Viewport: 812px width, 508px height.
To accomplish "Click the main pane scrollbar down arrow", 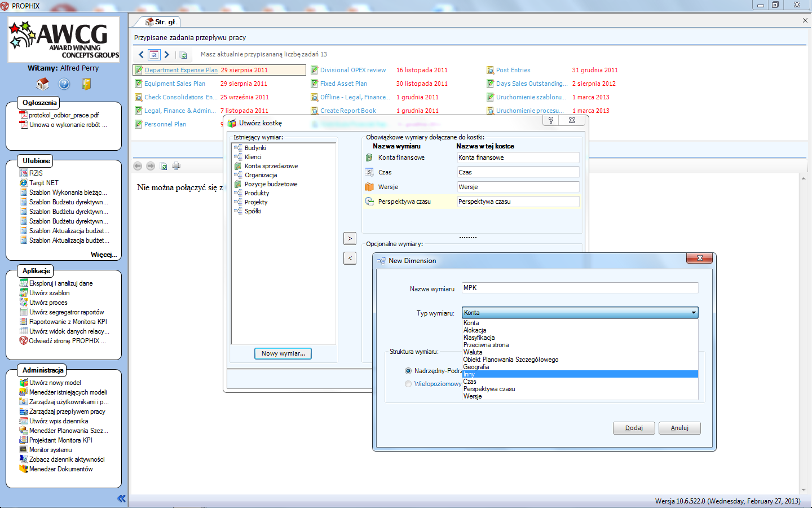I will [804, 490].
